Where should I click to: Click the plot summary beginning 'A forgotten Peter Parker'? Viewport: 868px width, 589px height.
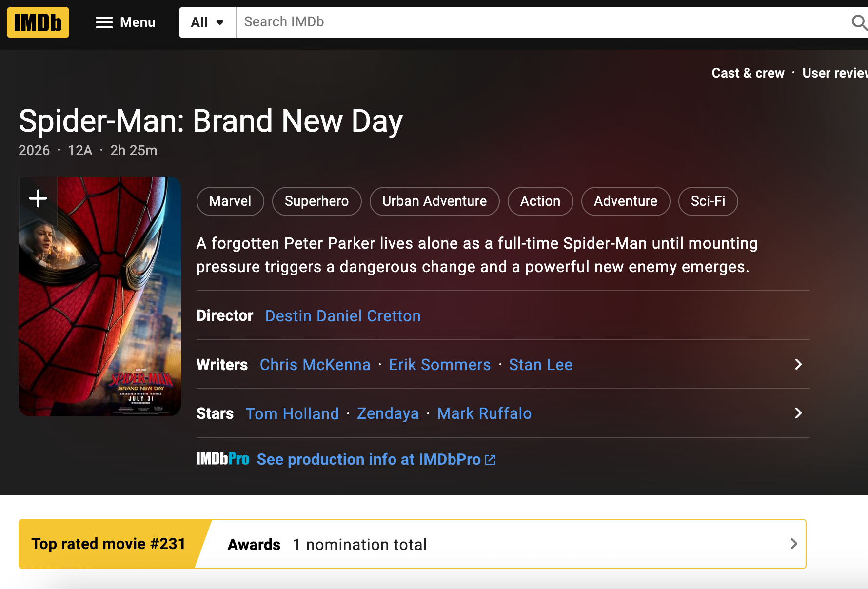tap(477, 255)
